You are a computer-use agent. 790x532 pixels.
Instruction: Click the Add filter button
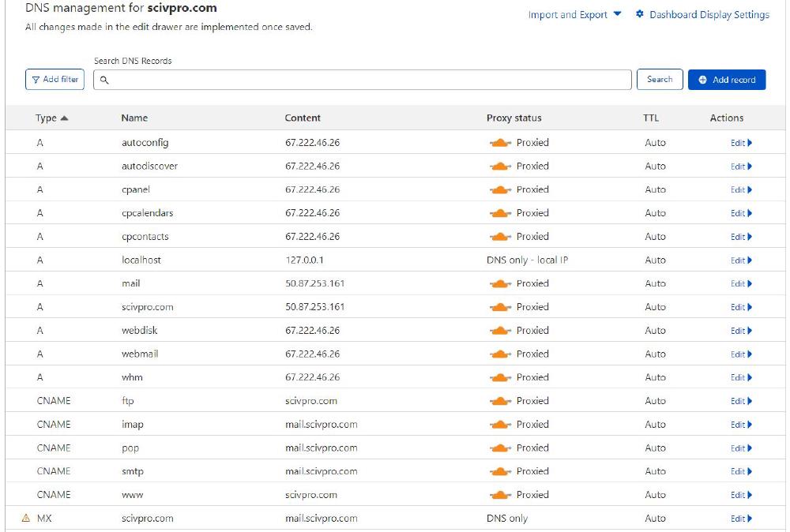click(55, 80)
